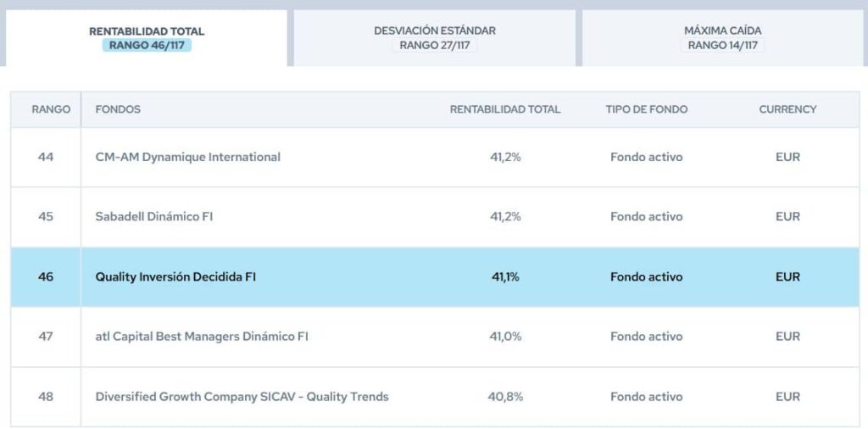868x429 pixels.
Task: Select the 41,2% value for CM-AM Dynamique
Action: 505,157
